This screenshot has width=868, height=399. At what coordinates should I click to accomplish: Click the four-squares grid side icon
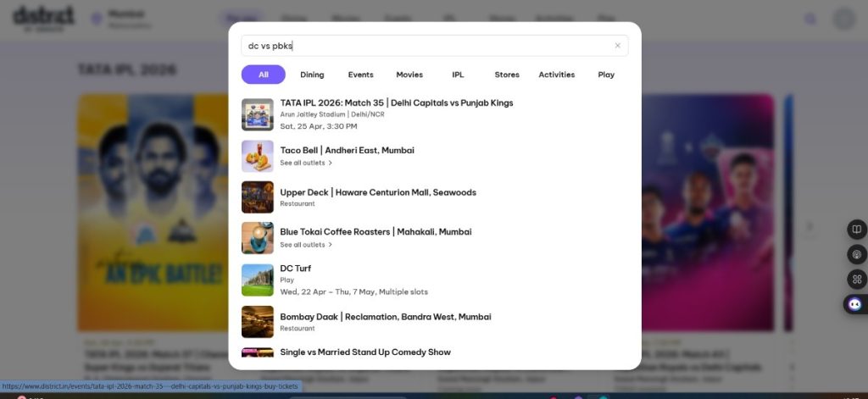[857, 280]
